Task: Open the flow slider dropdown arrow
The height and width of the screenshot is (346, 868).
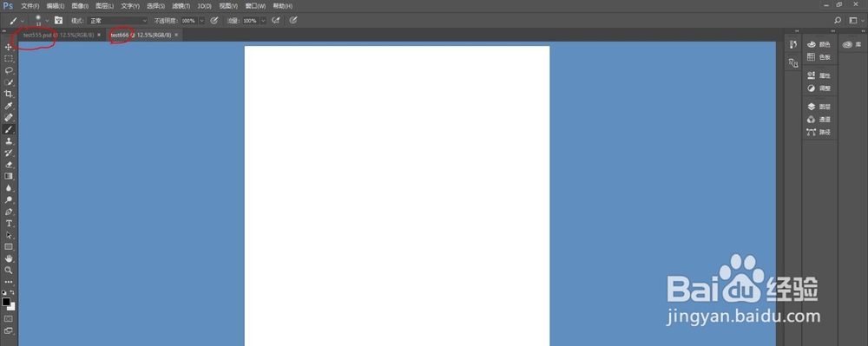Action: 263,21
